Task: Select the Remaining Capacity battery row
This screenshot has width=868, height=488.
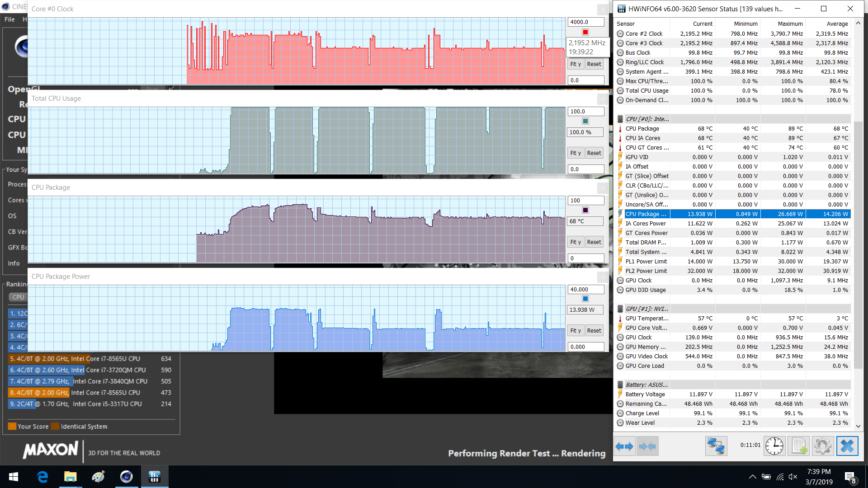Action: tap(733, 404)
